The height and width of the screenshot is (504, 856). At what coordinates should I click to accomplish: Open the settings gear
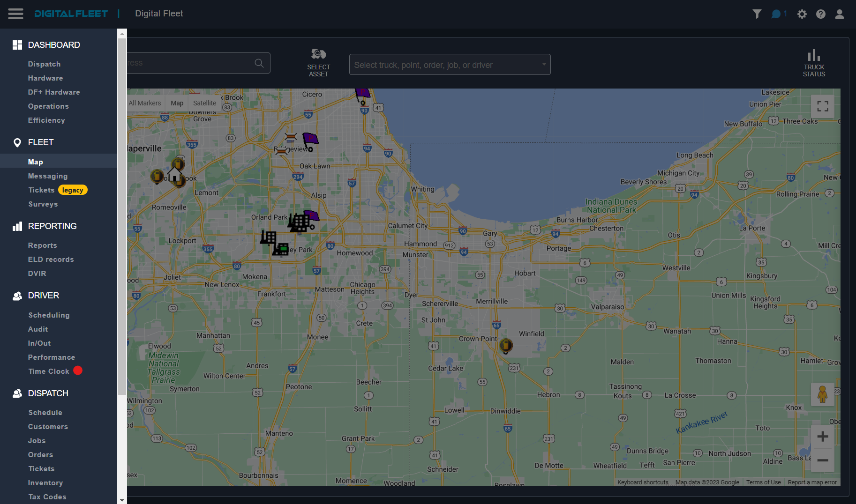point(802,14)
